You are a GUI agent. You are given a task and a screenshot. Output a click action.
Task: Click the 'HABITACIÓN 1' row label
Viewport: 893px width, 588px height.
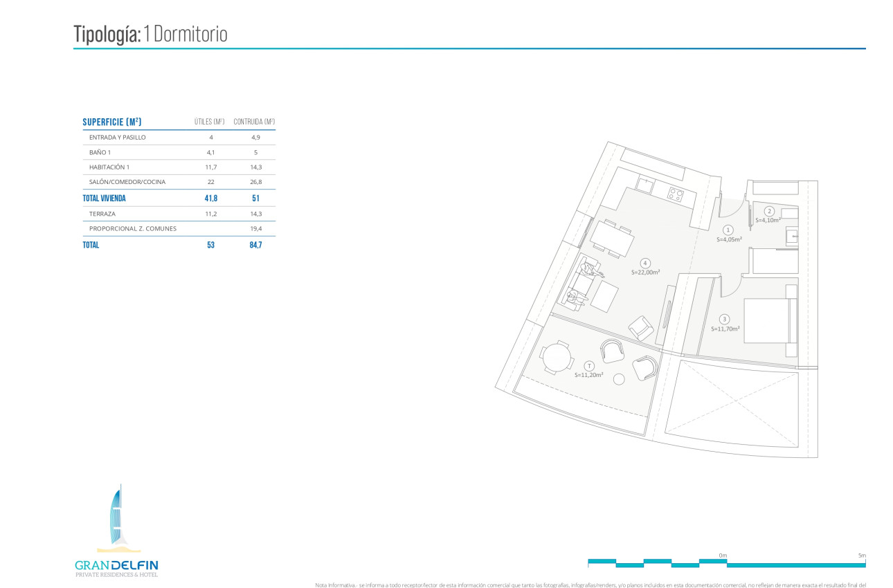(x=109, y=167)
